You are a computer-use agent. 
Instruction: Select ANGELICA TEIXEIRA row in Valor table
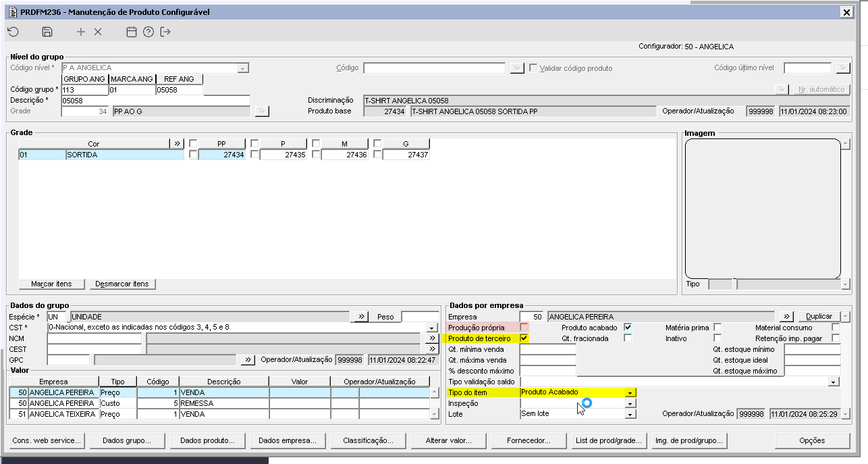pos(219,413)
